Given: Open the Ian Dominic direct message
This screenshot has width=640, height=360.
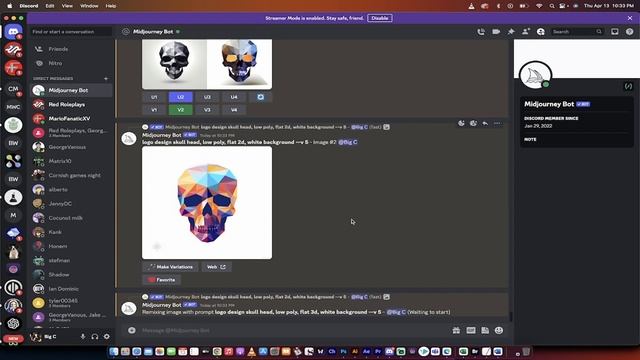Looking at the screenshot, I should pyautogui.click(x=71, y=289).
